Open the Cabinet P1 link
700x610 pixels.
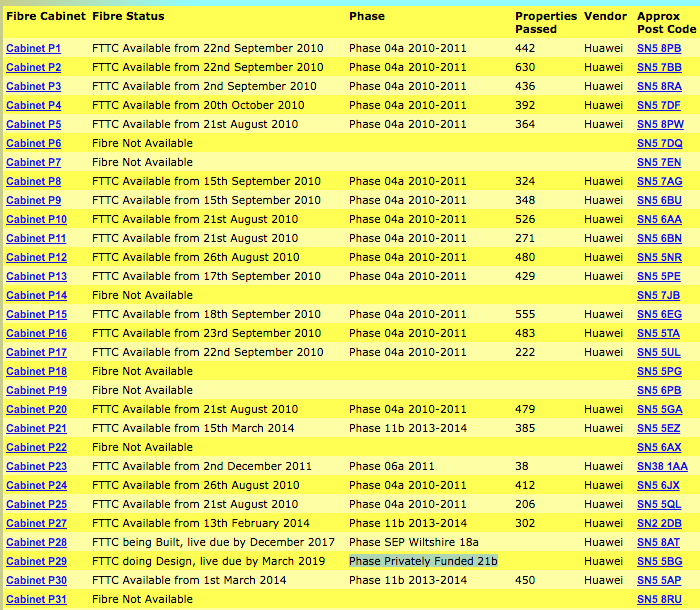33,48
